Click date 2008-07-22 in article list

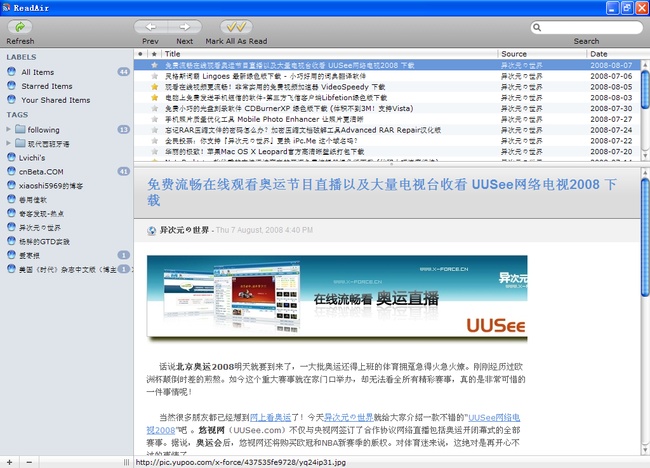[611, 141]
